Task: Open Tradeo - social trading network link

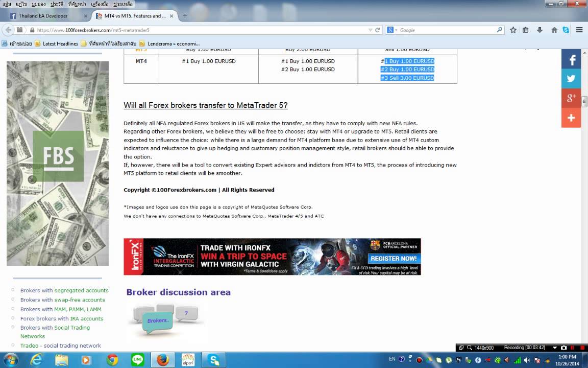Action: pyautogui.click(x=60, y=346)
